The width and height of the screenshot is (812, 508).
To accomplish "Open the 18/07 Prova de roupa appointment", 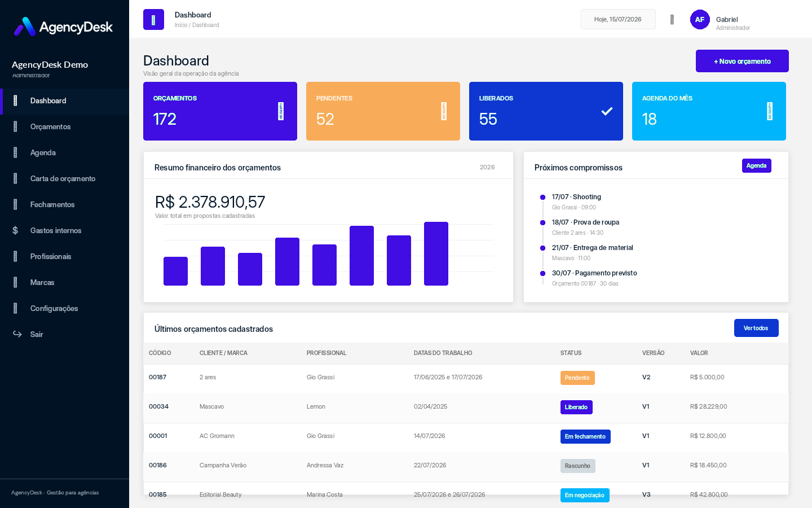I will tap(585, 222).
